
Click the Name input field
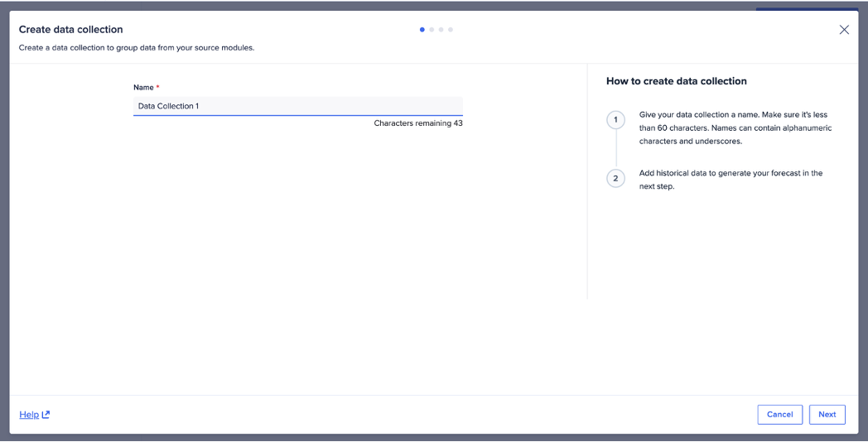coord(298,106)
